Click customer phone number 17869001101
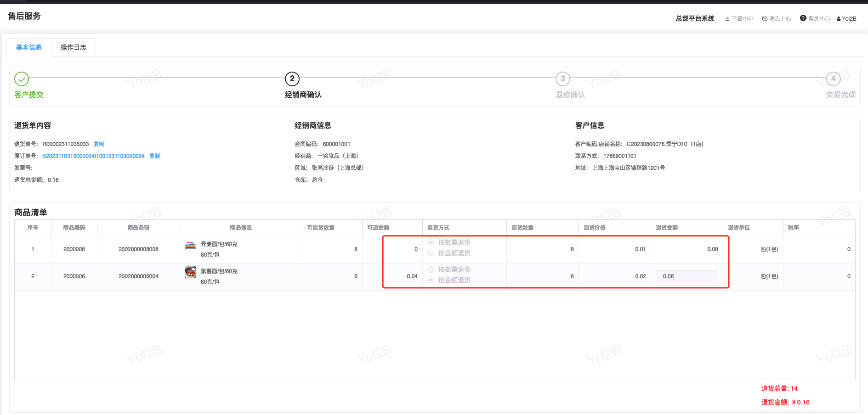This screenshot has width=868, height=415. [x=620, y=156]
